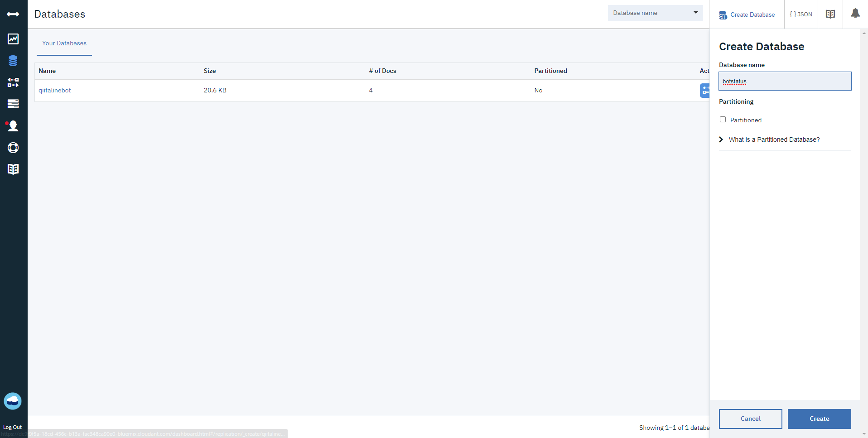Select the No partitioned cell for qiitalinebot
Viewport: 868px width, 438px height.
(538, 90)
